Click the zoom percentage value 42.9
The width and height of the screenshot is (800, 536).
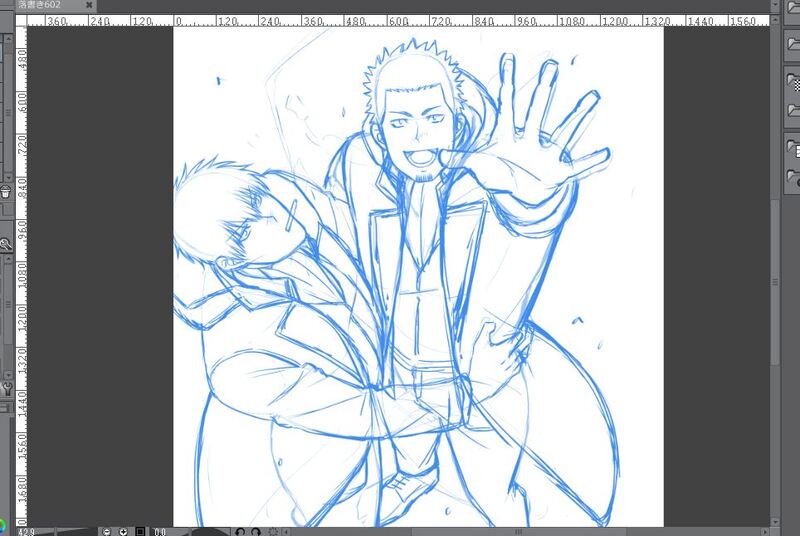pyautogui.click(x=26, y=532)
